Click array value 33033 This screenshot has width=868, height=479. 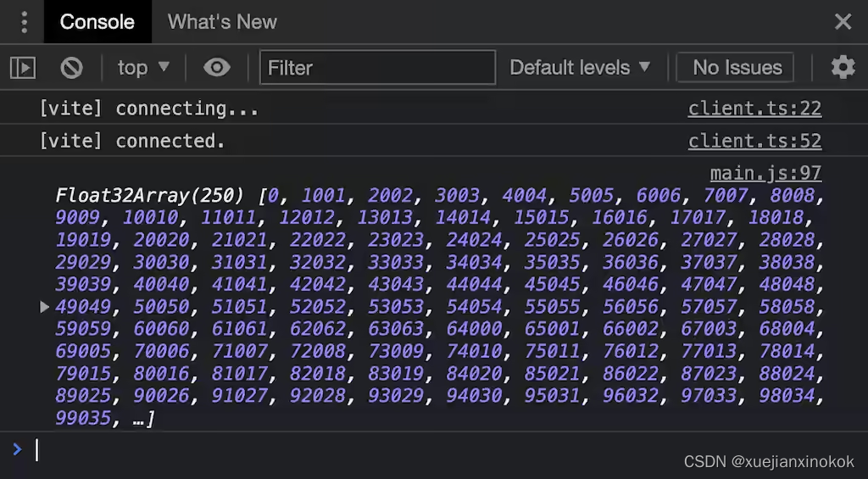point(396,262)
